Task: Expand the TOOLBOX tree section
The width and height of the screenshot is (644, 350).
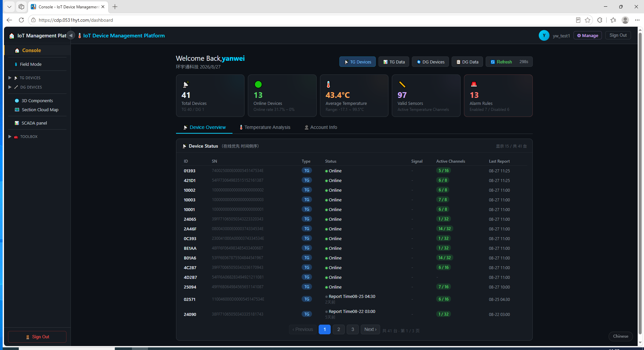Action: coord(10,137)
